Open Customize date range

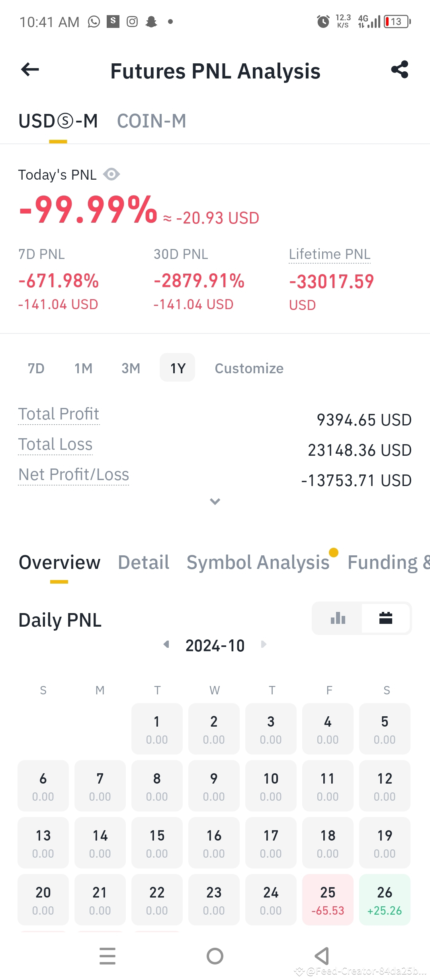click(249, 368)
